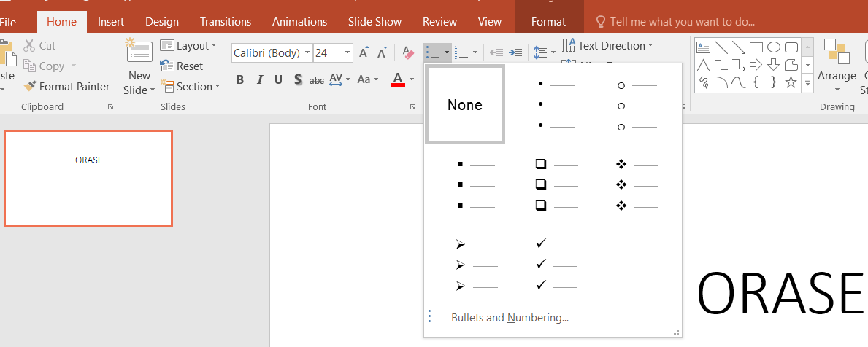This screenshot has height=347, width=868.
Task: Clear all formatting with eraser icon
Action: pyautogui.click(x=408, y=53)
